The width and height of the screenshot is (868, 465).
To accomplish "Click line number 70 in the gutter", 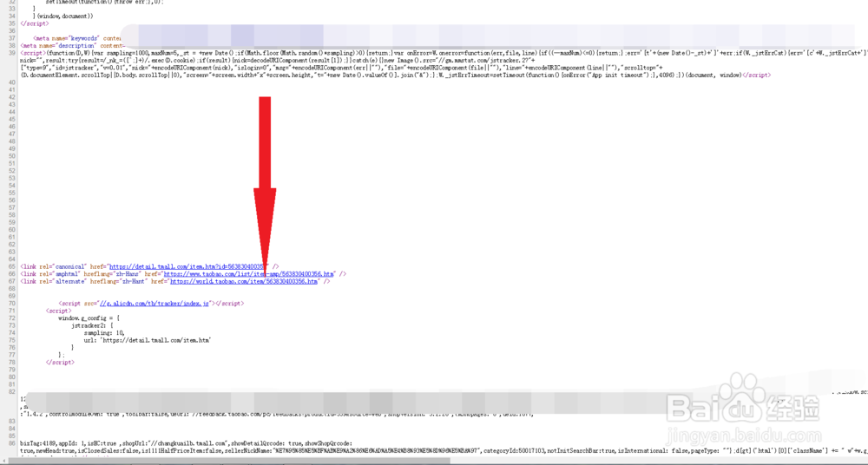I will (x=12, y=304).
